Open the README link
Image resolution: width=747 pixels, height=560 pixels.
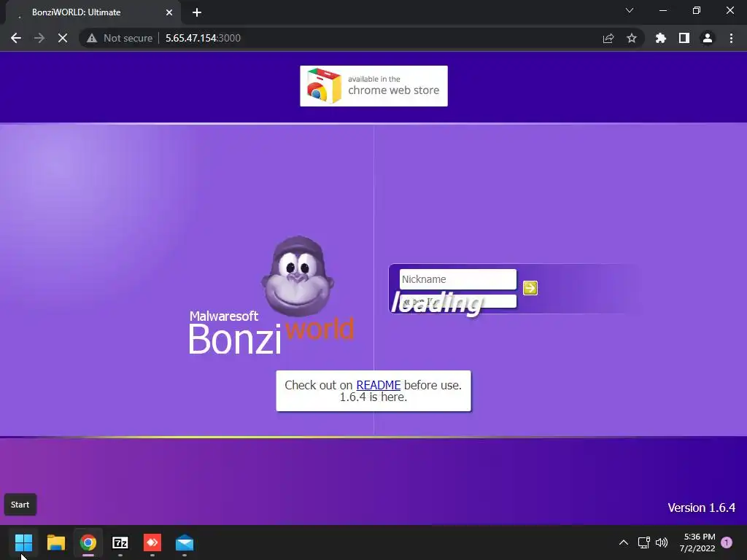379,385
